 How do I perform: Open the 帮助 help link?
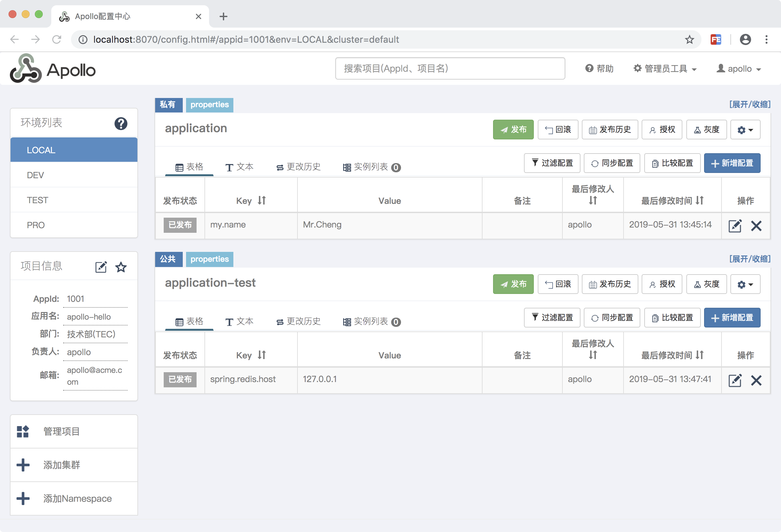pos(600,69)
